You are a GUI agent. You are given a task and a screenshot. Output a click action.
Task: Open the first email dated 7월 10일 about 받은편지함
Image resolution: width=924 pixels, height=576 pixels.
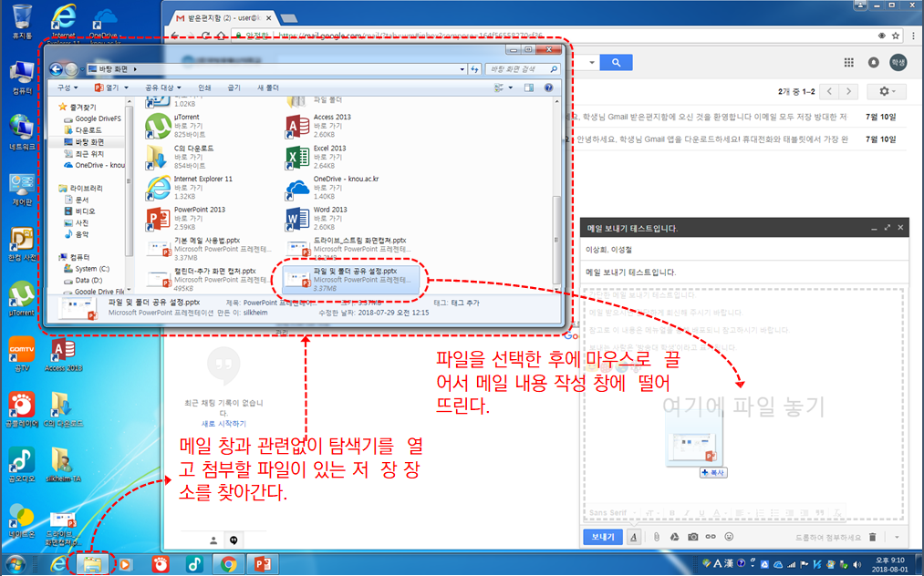(740, 117)
